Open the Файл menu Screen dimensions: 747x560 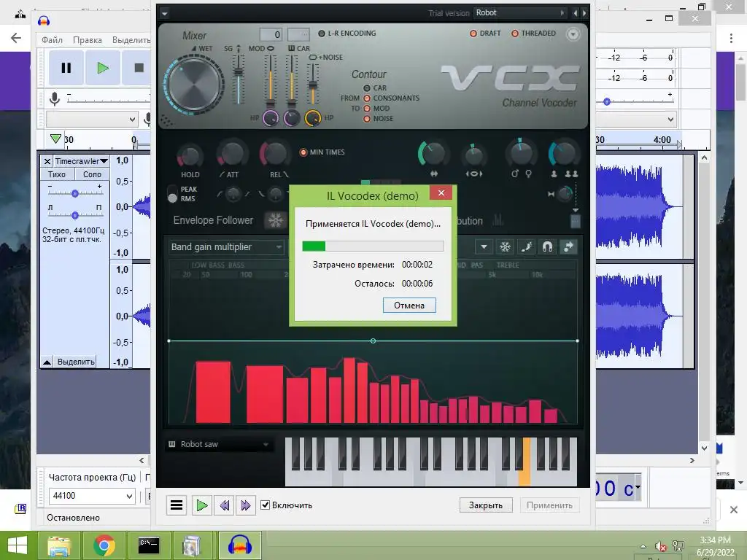52,40
